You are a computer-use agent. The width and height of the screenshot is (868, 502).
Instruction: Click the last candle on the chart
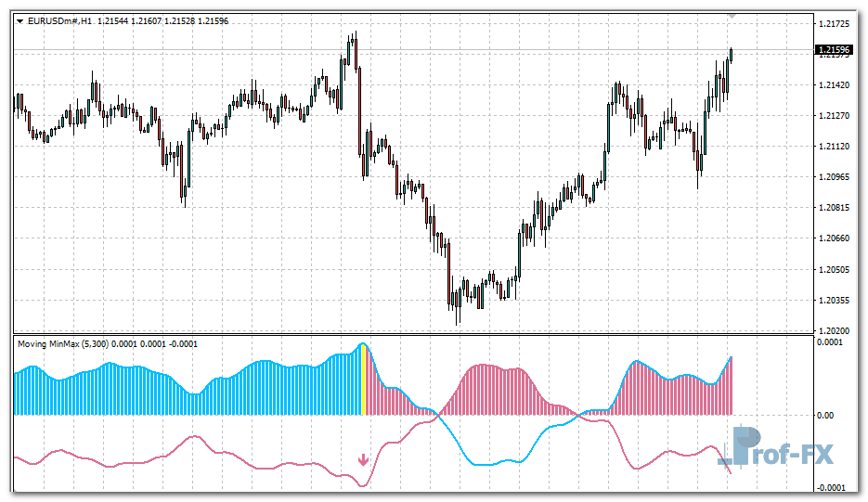point(731,55)
